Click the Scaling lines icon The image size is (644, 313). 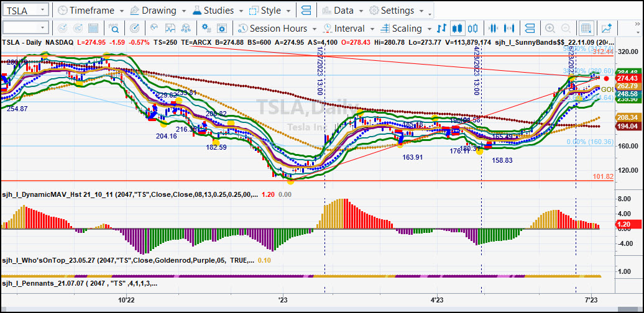point(385,29)
